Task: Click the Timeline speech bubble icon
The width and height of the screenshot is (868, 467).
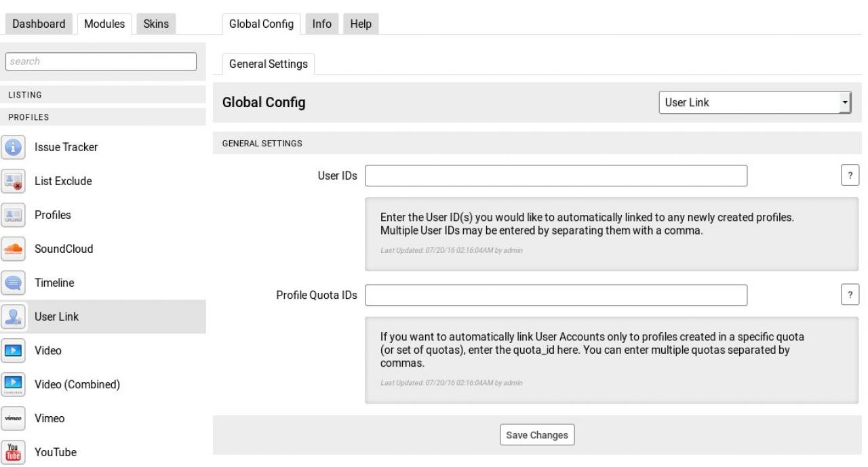Action: [x=12, y=283]
